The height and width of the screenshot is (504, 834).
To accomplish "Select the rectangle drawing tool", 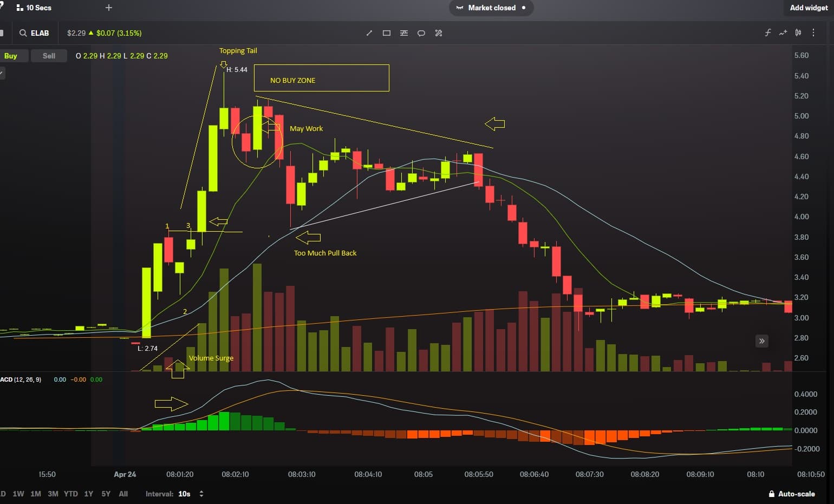I will [x=387, y=33].
